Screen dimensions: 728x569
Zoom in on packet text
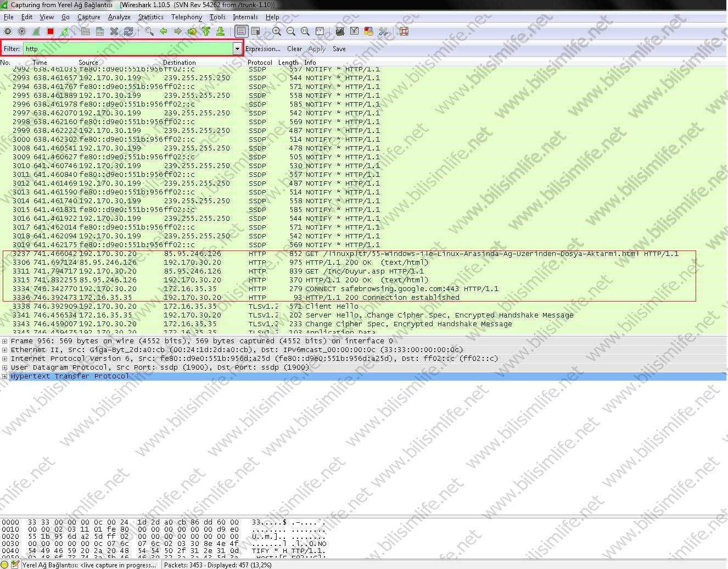(277, 31)
